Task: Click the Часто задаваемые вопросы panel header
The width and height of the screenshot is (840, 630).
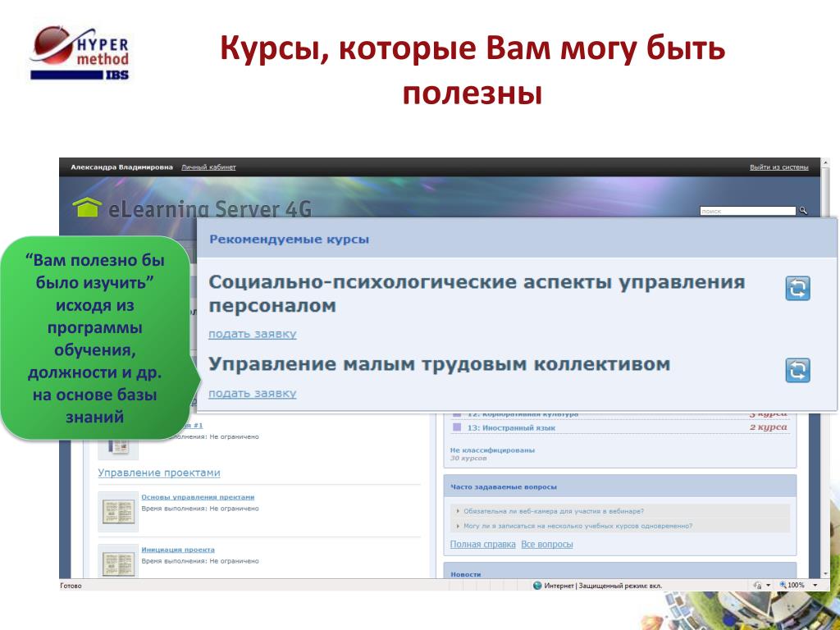Action: point(620,487)
